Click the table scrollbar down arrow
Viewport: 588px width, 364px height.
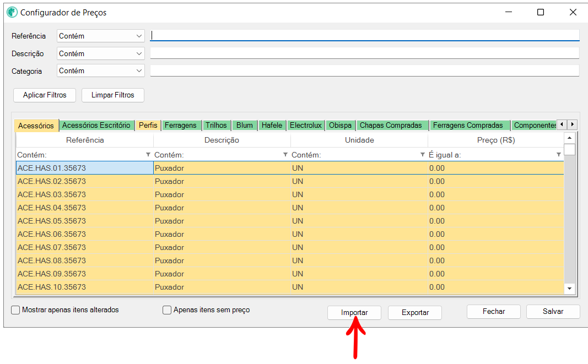(x=570, y=288)
